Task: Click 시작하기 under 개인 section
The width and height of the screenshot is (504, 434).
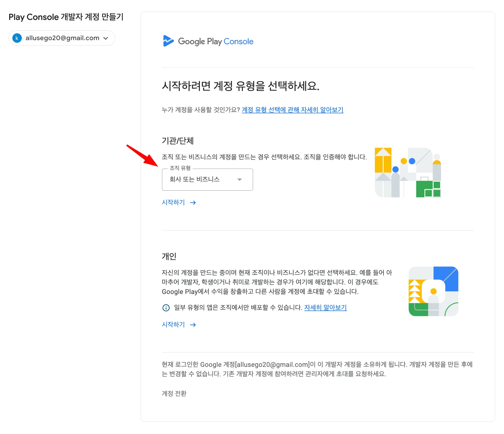Action: [173, 325]
